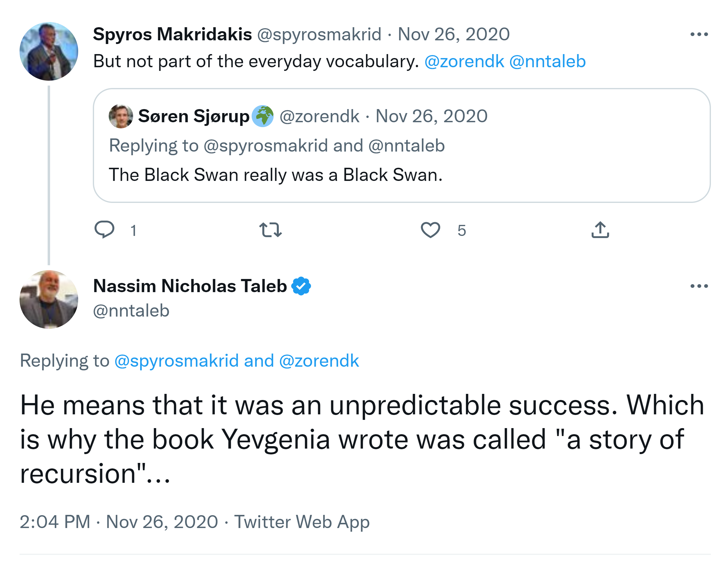Click Søren Sjørup's small avatar
The width and height of the screenshot is (728, 565).
[x=121, y=116]
